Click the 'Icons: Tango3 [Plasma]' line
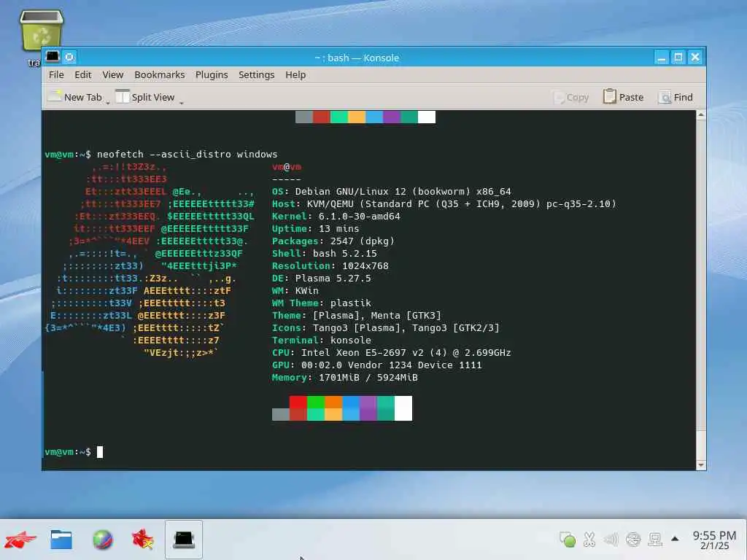The width and height of the screenshot is (747, 560). tap(385, 327)
